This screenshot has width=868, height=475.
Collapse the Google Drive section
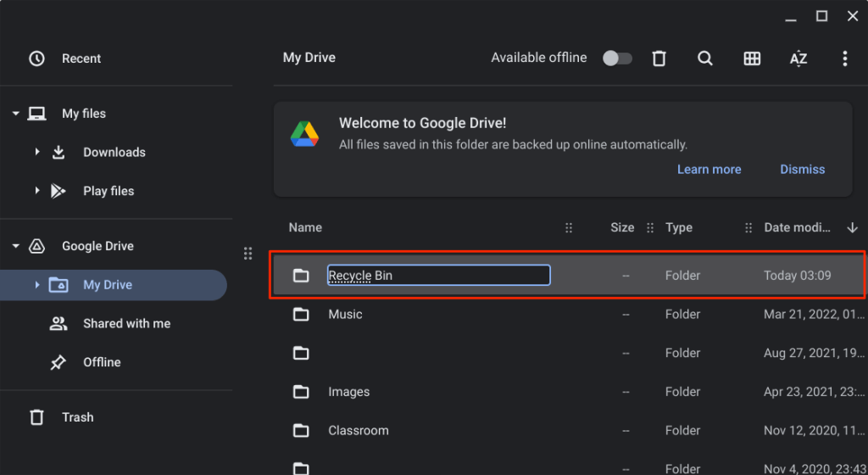point(15,246)
